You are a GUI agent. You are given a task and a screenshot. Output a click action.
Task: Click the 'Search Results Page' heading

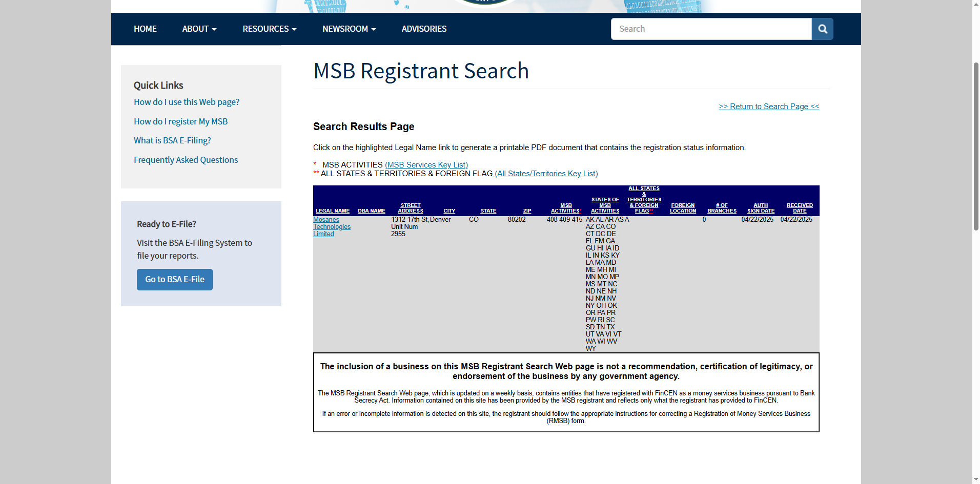(x=364, y=127)
